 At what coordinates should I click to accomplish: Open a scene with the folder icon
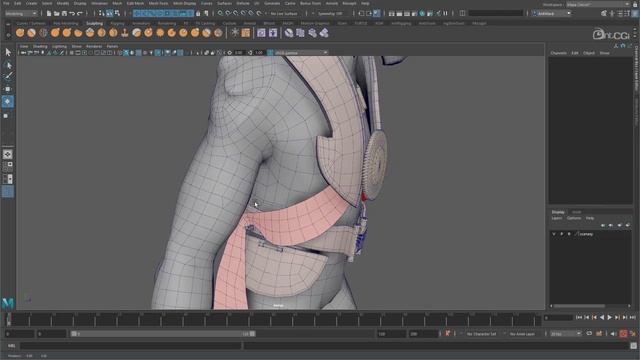pyautogui.click(x=57, y=13)
